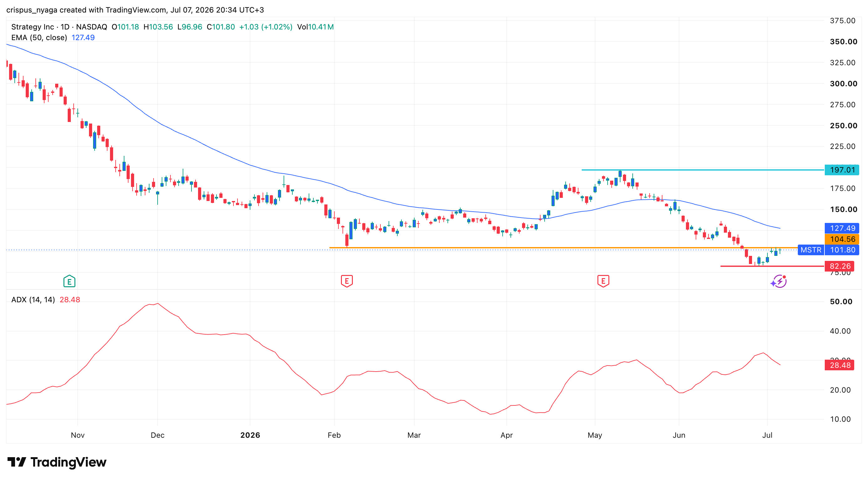Screen dimensions: 868x481
Task: Click the red 28.48 ADX axis label
Action: click(x=839, y=365)
